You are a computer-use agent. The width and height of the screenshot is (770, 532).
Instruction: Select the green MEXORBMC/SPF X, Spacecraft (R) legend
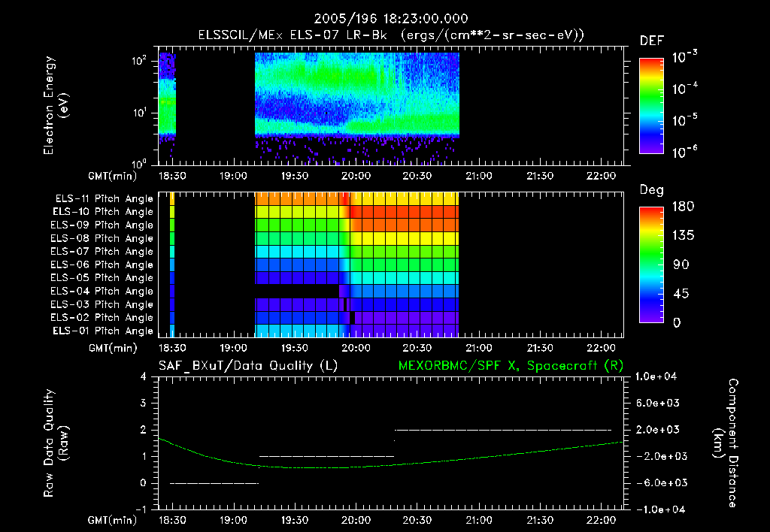(511, 366)
